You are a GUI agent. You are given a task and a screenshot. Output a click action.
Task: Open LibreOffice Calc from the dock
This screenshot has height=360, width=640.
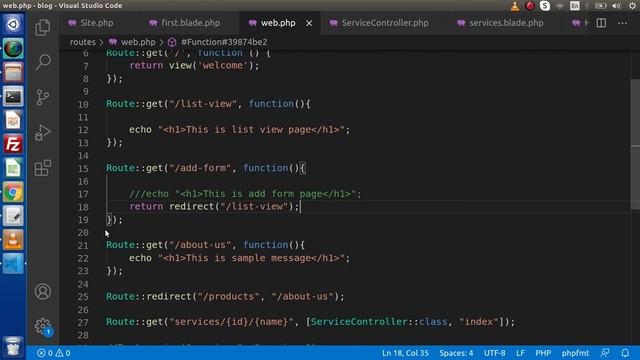click(13, 168)
